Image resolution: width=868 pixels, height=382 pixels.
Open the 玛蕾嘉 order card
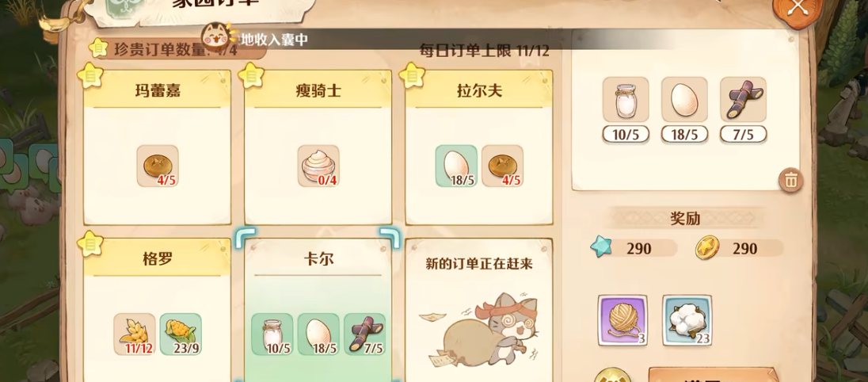(158, 147)
